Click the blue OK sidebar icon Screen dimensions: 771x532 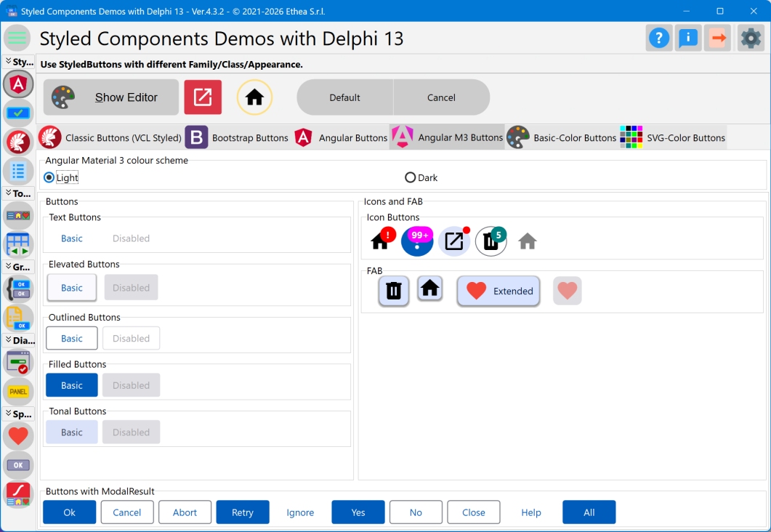(18, 464)
